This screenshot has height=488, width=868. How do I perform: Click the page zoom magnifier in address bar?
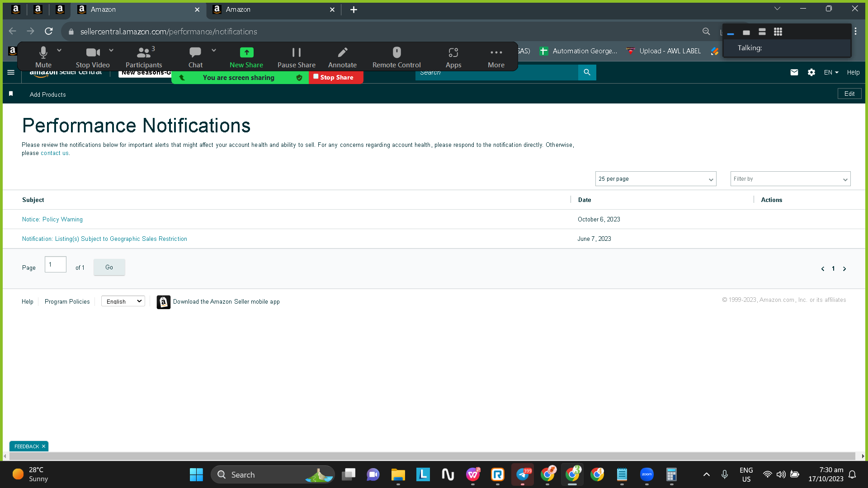[x=706, y=32]
